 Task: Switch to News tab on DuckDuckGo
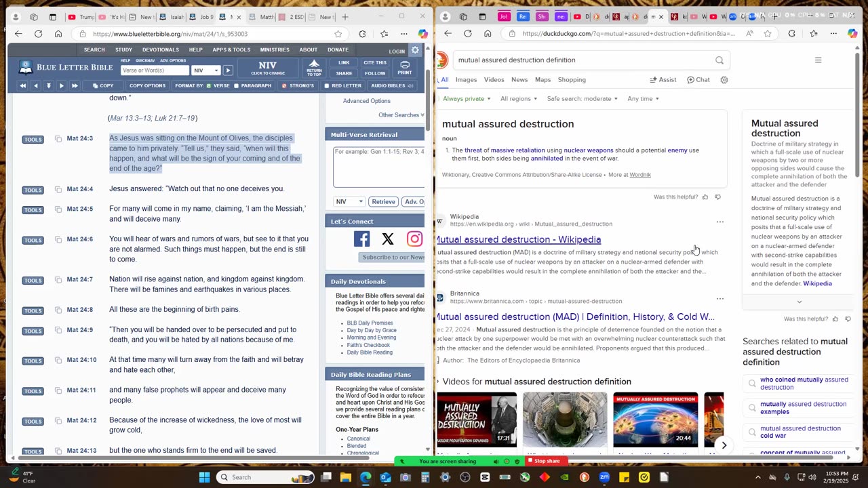tap(519, 80)
